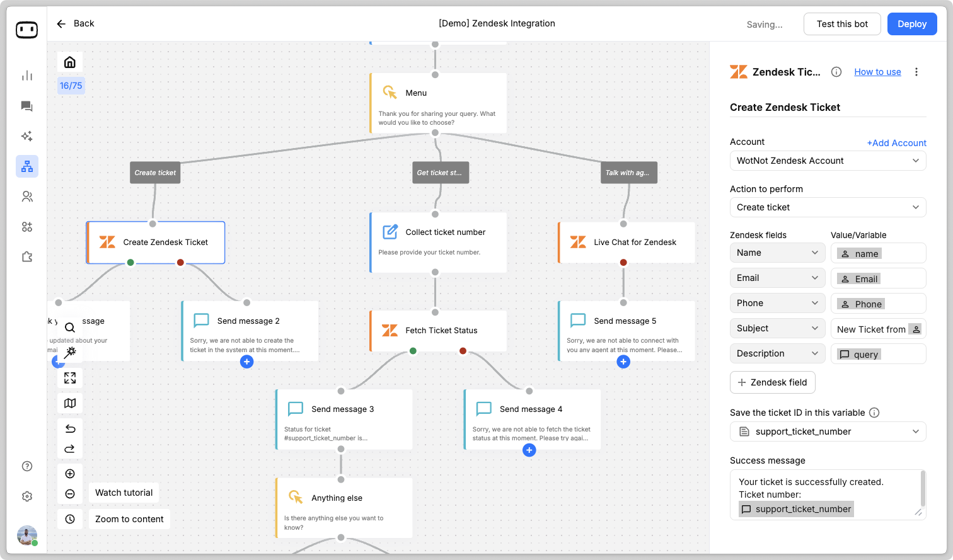Click the version history clock icon
953x560 pixels.
(70, 519)
